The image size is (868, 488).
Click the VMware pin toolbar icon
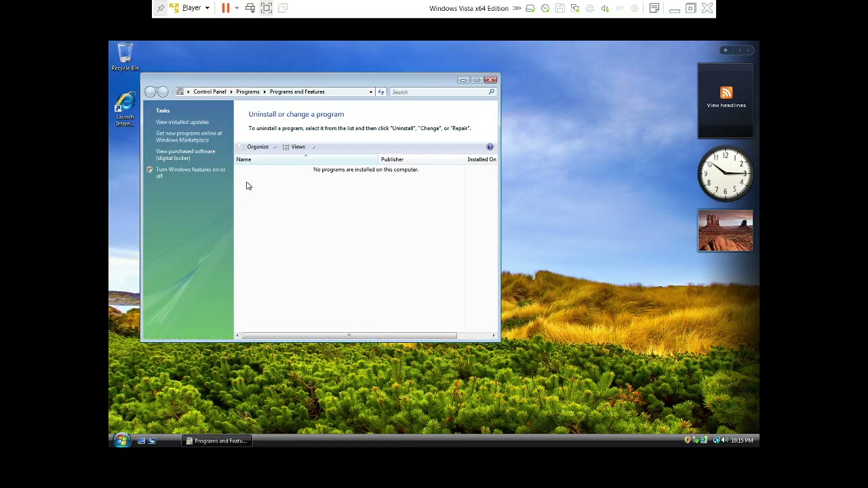point(160,8)
